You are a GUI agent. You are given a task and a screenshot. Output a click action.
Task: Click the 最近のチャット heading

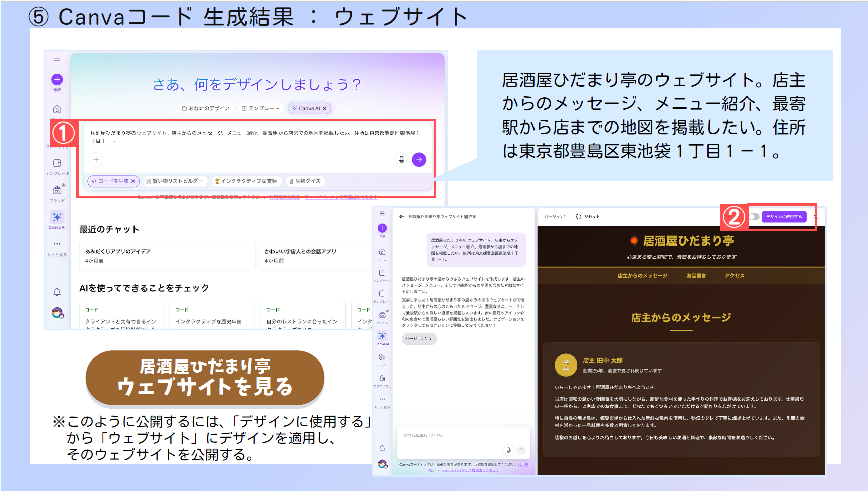coord(109,230)
